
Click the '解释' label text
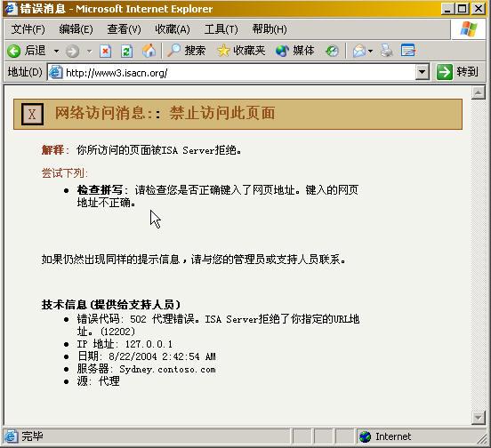pyautogui.click(x=52, y=150)
